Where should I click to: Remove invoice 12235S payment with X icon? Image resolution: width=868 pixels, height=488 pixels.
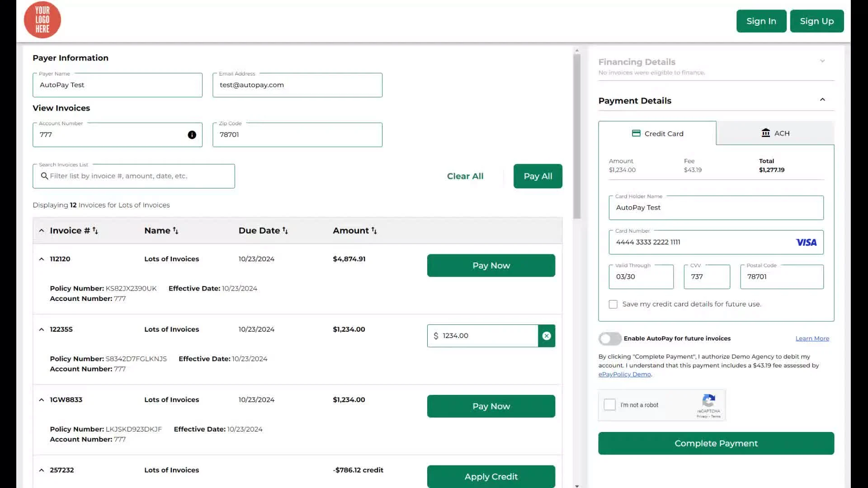[546, 336]
